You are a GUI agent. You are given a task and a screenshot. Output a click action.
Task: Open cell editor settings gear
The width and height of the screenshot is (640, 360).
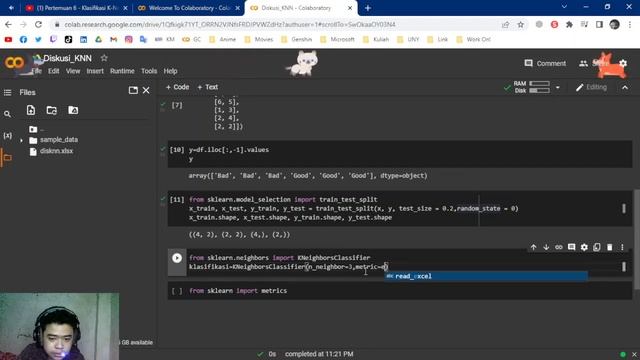(584, 247)
